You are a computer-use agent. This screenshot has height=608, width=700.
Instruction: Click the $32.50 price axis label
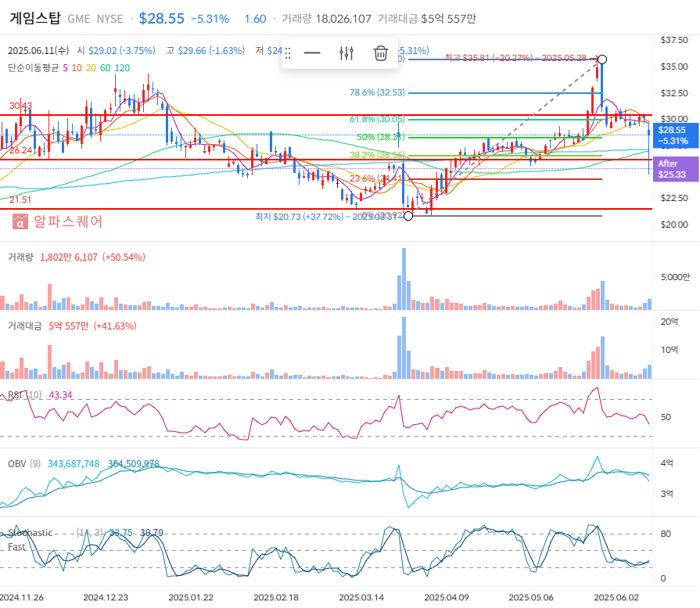tap(674, 93)
